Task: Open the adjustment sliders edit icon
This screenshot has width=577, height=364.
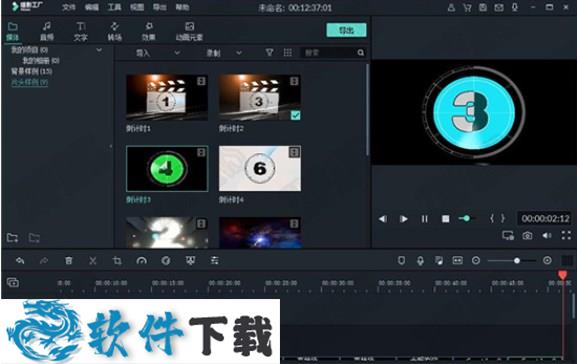Action: (215, 261)
